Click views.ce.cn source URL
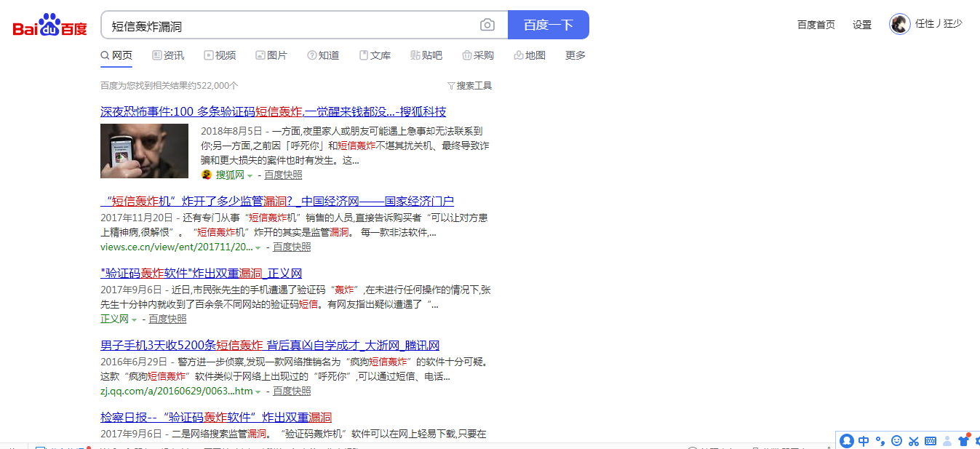The height and width of the screenshot is (449, 980). pyautogui.click(x=177, y=247)
